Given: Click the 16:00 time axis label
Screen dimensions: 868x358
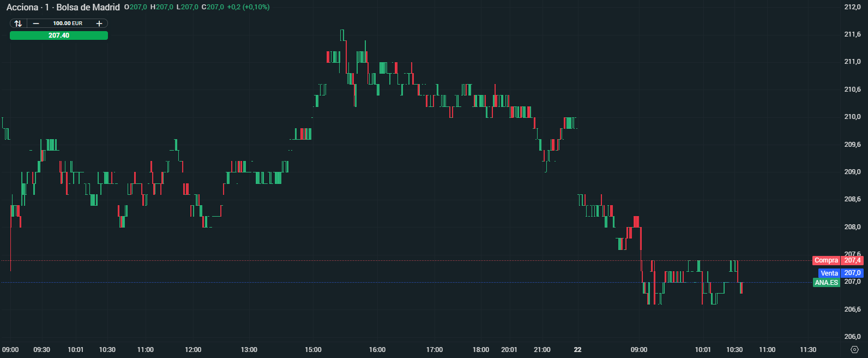Looking at the screenshot, I should pyautogui.click(x=377, y=350).
